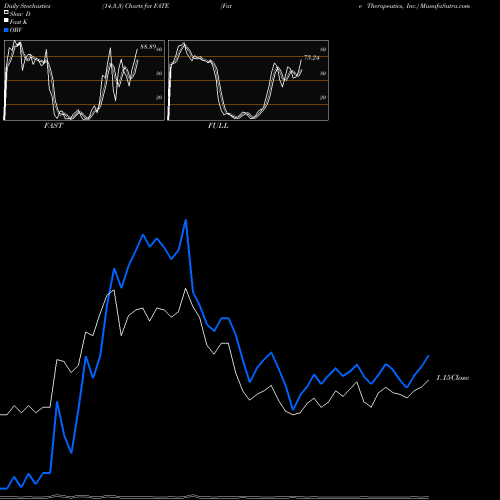Viewport: 500px width, 500px height.
Task: Click the 'Fast K' legend label
Action: pyautogui.click(x=19, y=22)
